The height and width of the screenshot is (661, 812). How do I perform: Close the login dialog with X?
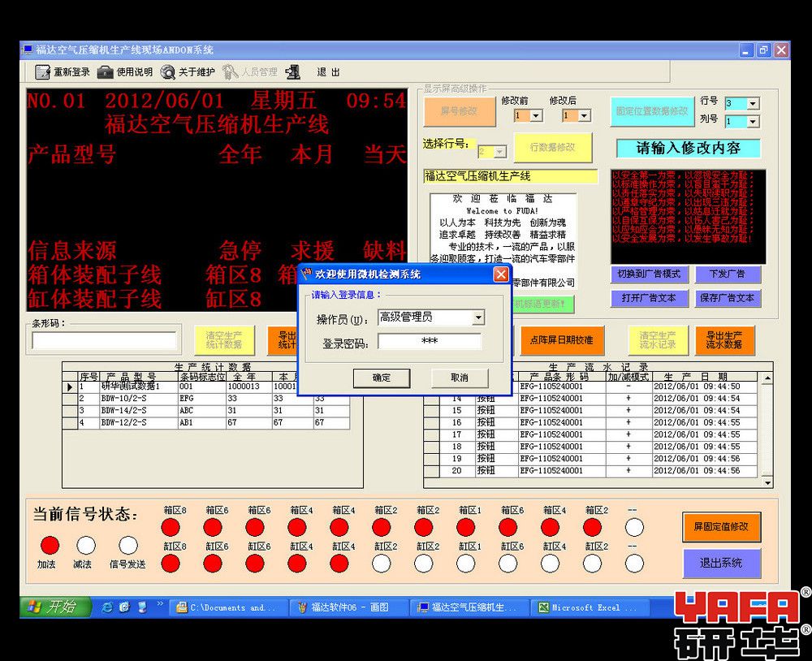pyautogui.click(x=501, y=274)
